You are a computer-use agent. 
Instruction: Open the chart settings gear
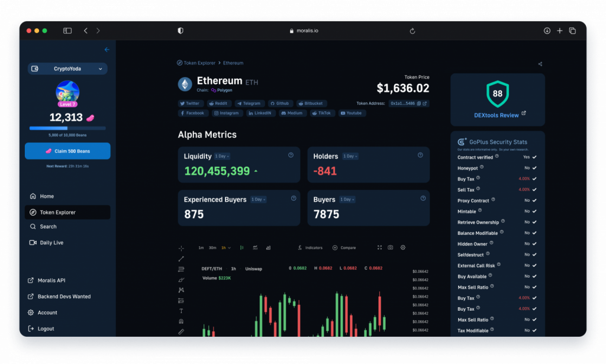(402, 247)
